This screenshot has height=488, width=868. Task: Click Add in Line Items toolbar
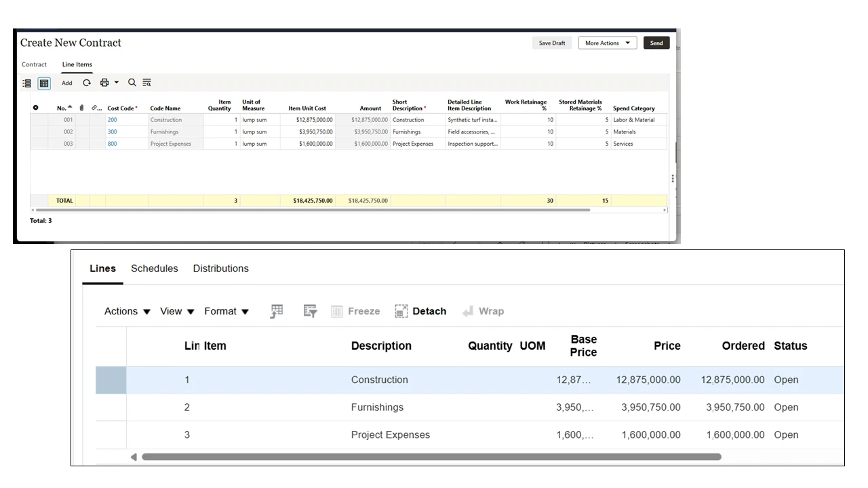(67, 83)
